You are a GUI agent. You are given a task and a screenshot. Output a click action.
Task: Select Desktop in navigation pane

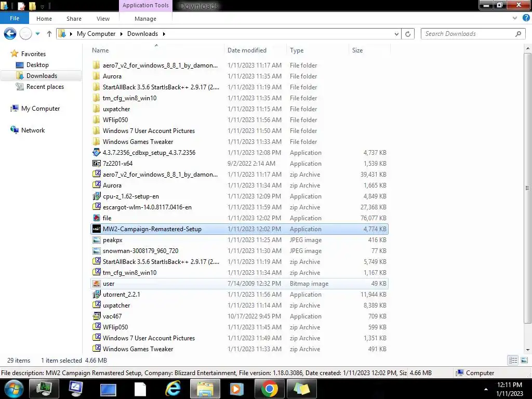37,65
